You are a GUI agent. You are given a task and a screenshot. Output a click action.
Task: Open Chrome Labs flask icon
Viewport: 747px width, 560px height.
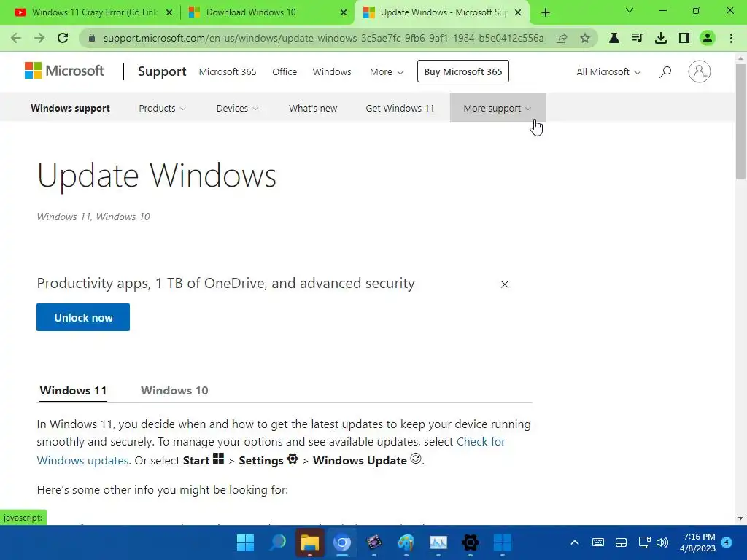pyautogui.click(x=614, y=38)
